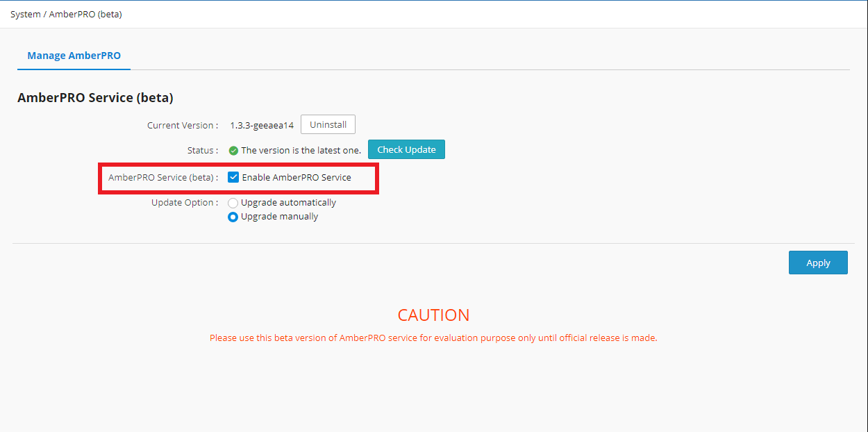Image resolution: width=868 pixels, height=432 pixels.
Task: Click the beta evaluation warning sentence
Action: pos(433,338)
